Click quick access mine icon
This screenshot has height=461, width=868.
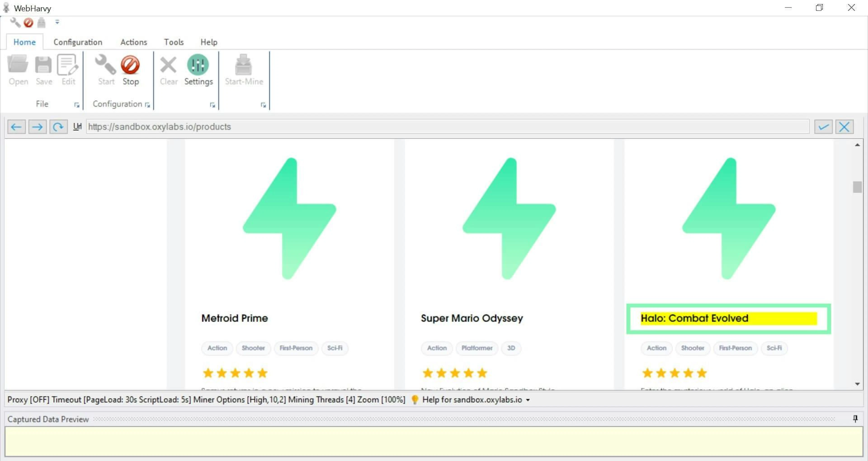click(x=41, y=23)
